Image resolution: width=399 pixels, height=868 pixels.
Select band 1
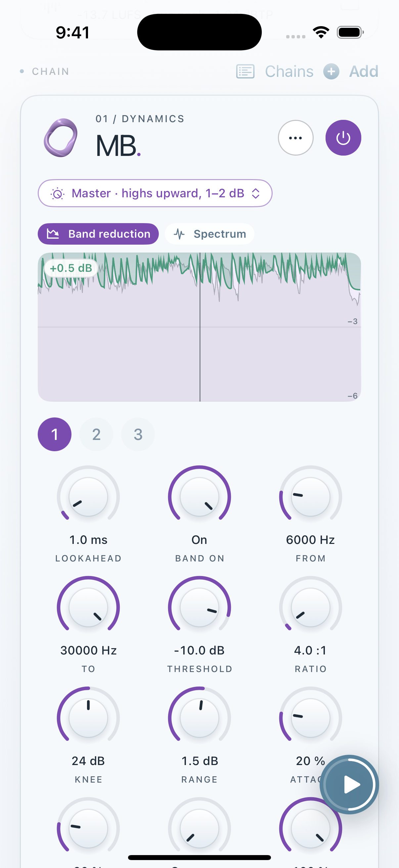click(x=55, y=434)
